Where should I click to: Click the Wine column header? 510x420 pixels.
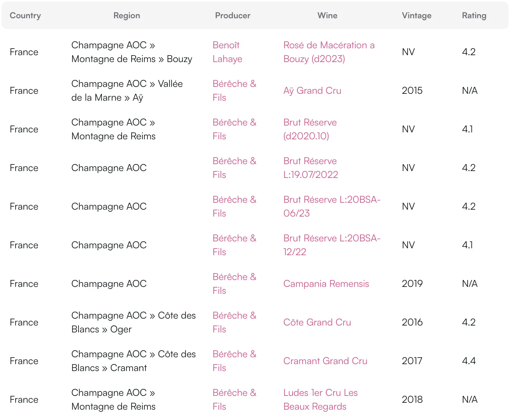[x=327, y=16]
